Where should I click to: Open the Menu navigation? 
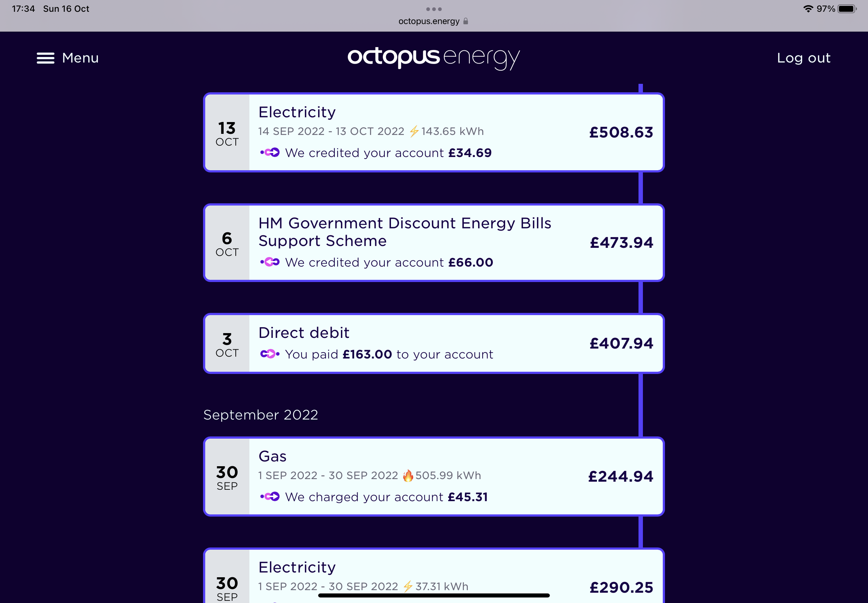tap(68, 58)
